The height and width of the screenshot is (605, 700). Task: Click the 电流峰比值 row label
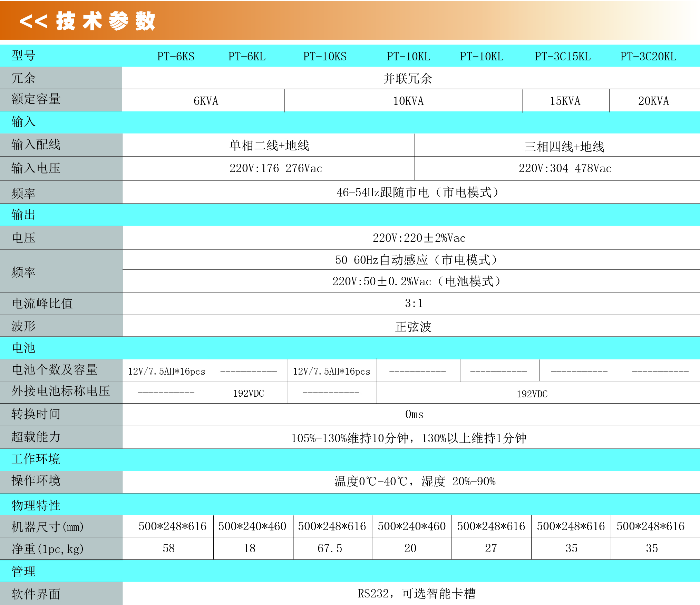pos(42,303)
